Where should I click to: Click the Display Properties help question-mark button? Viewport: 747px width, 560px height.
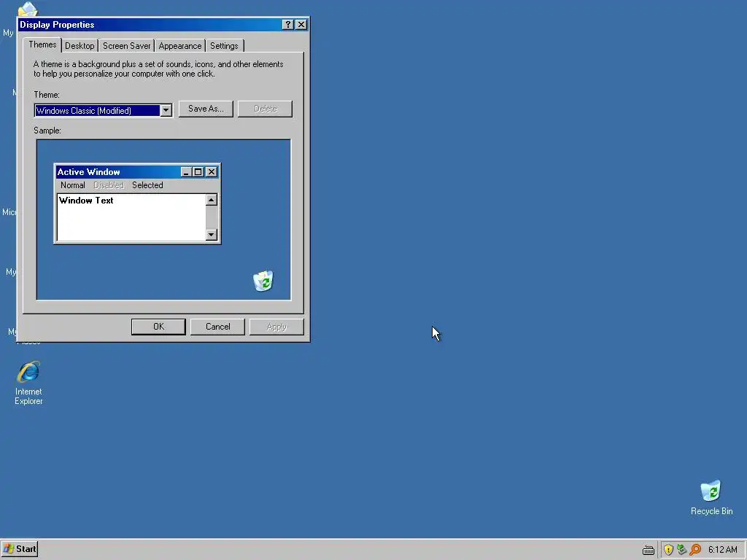(287, 25)
